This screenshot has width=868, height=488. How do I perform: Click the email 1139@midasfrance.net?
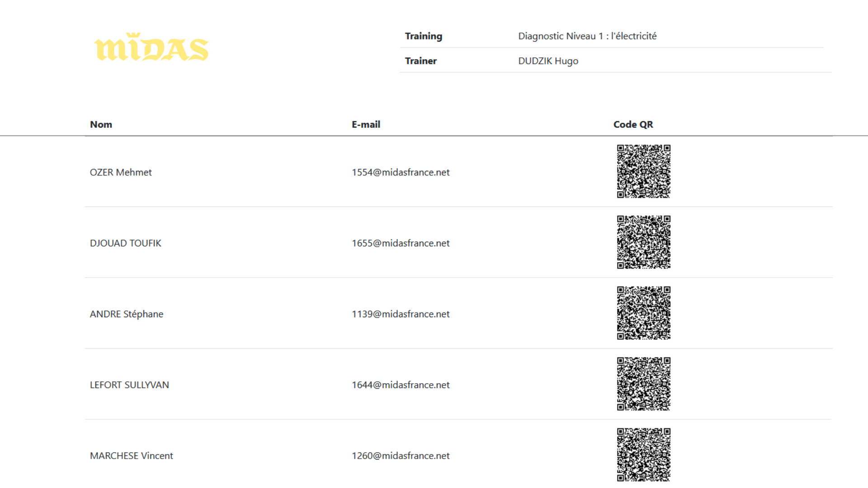point(401,314)
